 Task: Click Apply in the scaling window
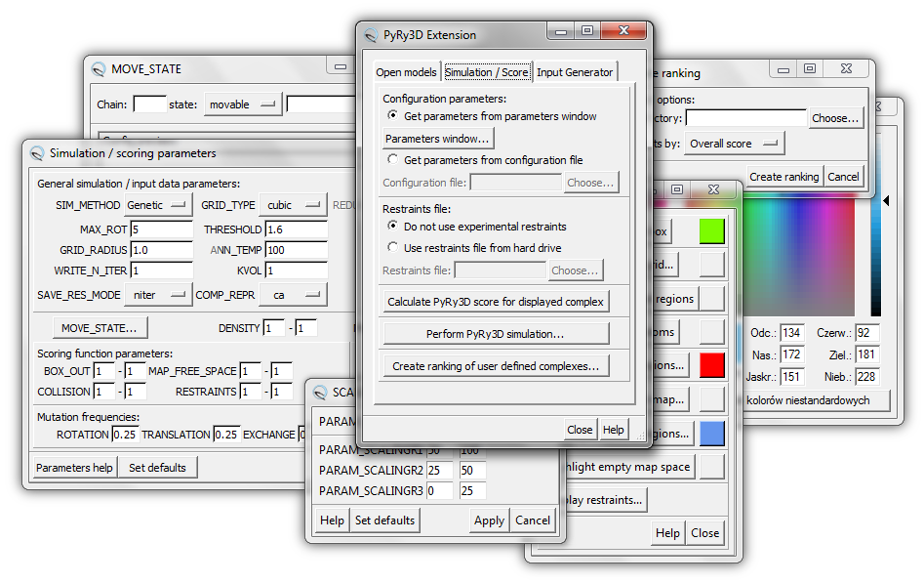coord(489,521)
